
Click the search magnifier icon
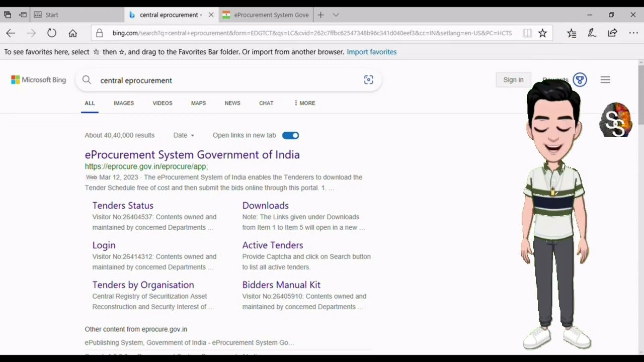tap(87, 80)
